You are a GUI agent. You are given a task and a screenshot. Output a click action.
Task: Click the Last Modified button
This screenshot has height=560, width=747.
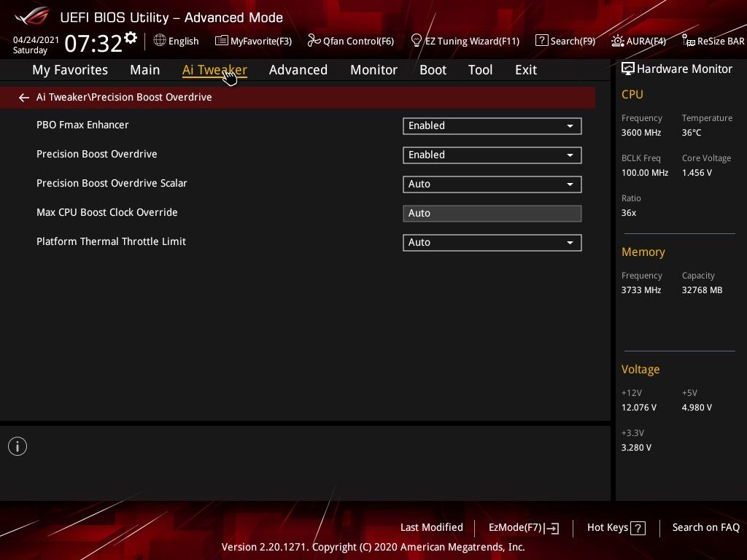432,527
